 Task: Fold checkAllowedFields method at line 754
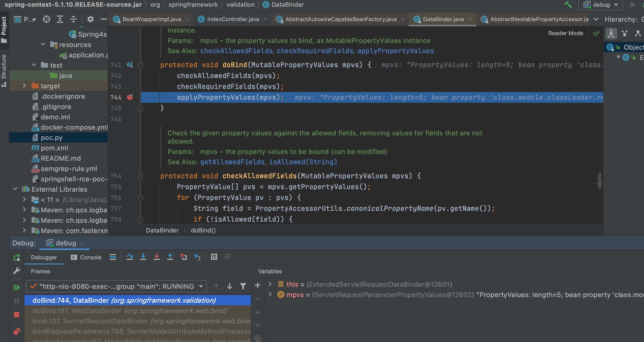click(x=141, y=176)
